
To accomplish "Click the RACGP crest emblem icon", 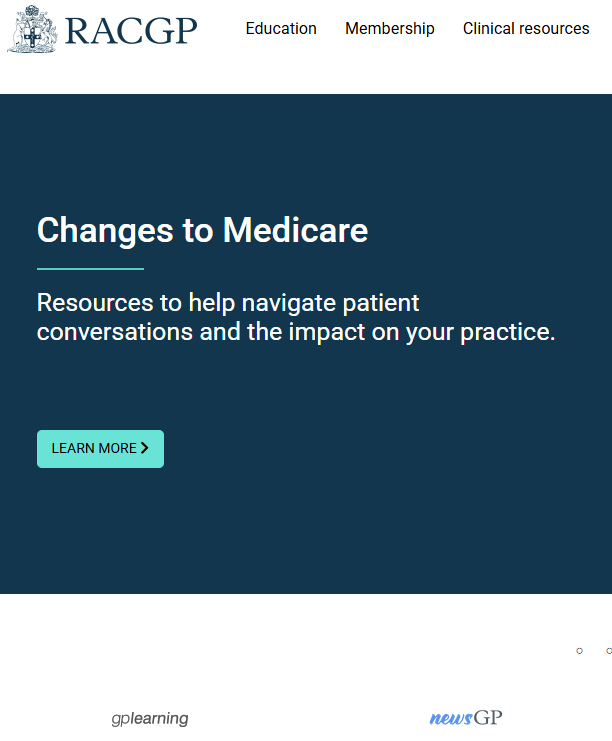I will [x=31, y=29].
